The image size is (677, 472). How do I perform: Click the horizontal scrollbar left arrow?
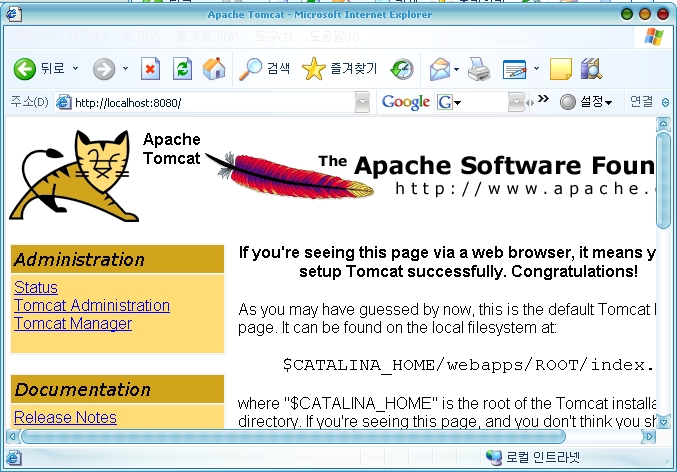(13, 437)
